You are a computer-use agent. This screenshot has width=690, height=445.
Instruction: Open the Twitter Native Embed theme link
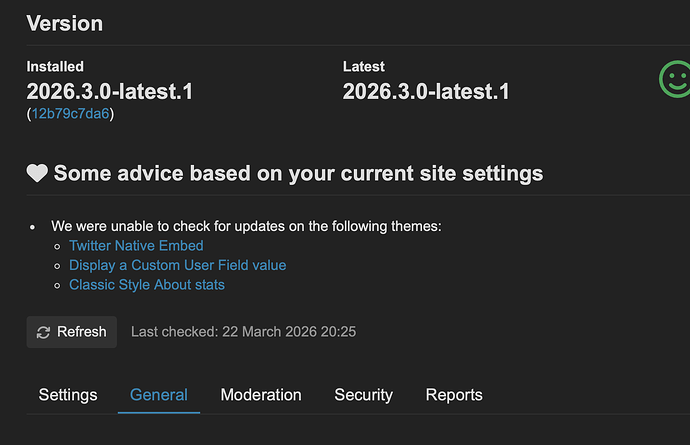pos(136,246)
